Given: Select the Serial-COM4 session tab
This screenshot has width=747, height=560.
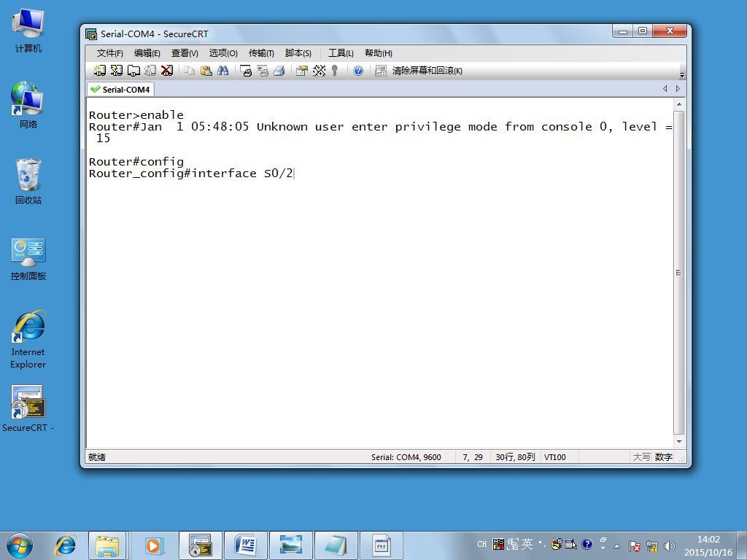Looking at the screenshot, I should coord(120,89).
